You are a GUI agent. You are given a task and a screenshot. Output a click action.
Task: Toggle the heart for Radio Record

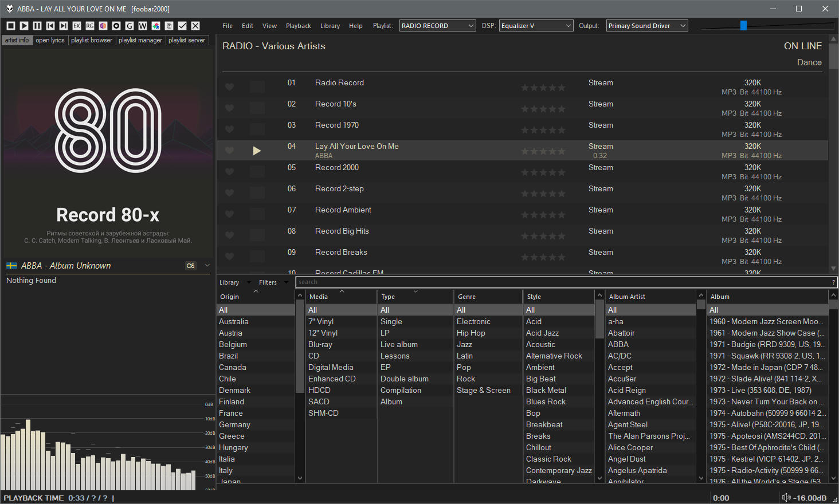pos(229,87)
